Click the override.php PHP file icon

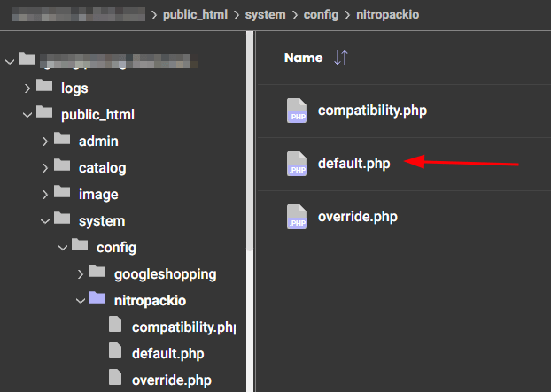point(297,216)
